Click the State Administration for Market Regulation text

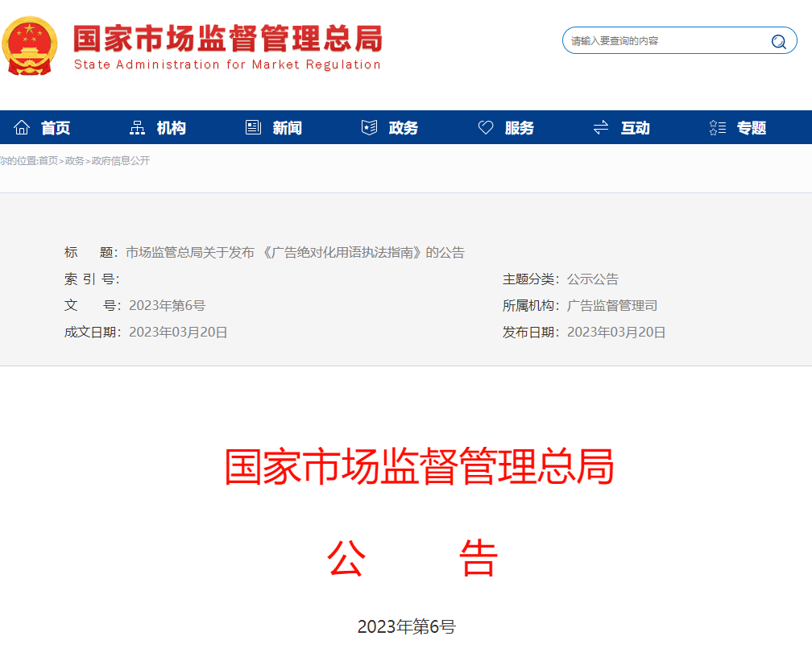pos(227,64)
